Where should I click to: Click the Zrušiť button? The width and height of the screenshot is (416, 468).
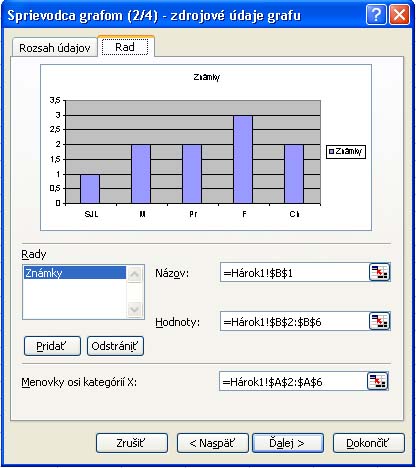pyautogui.click(x=131, y=443)
